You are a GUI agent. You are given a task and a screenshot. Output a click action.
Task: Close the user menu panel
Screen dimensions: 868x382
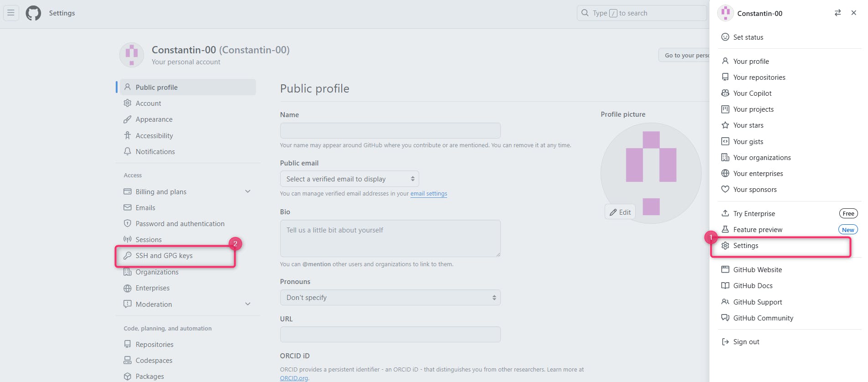(853, 13)
